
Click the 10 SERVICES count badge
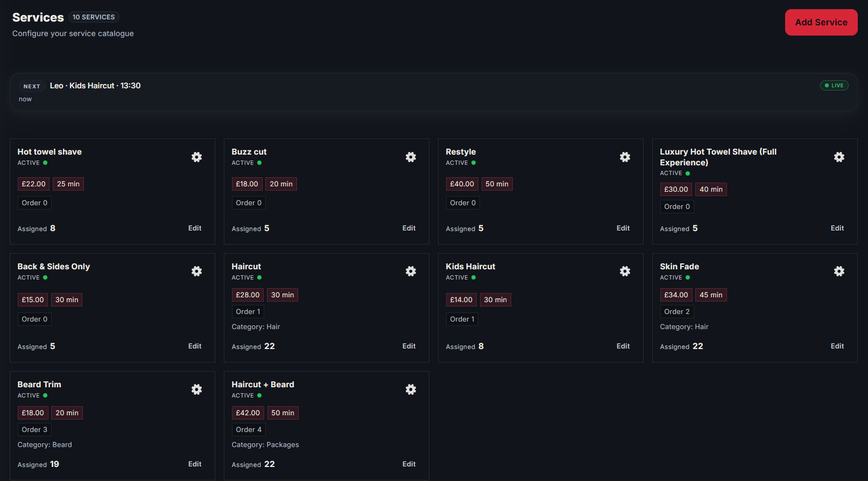(94, 17)
